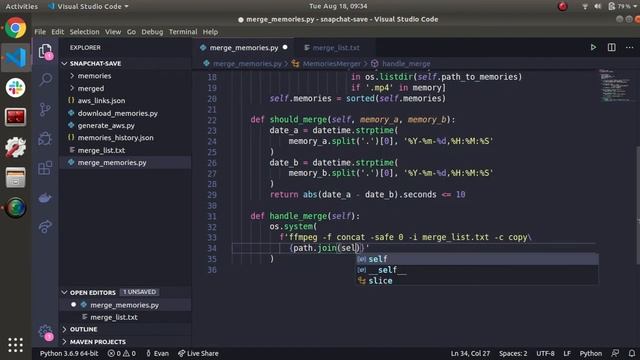Open editor More Actions ellipsis
The image size is (640, 360).
tap(629, 47)
